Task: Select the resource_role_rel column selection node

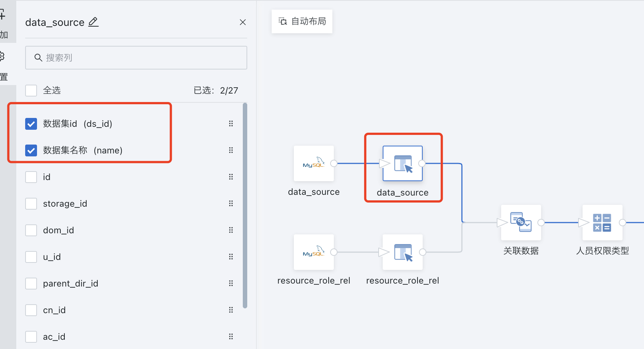Action: [x=402, y=252]
